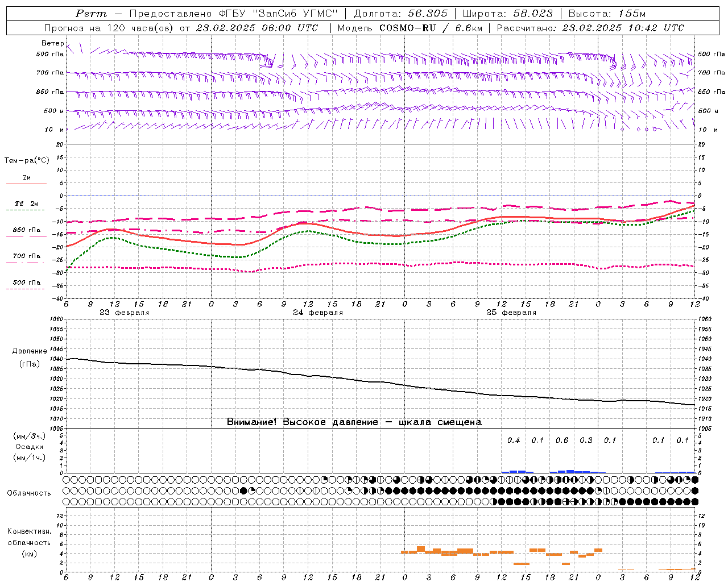Viewport: 728px width, 582px height.
Task: Click the "Прогноз на 120 часа(ов)" forecast text
Action: point(110,28)
